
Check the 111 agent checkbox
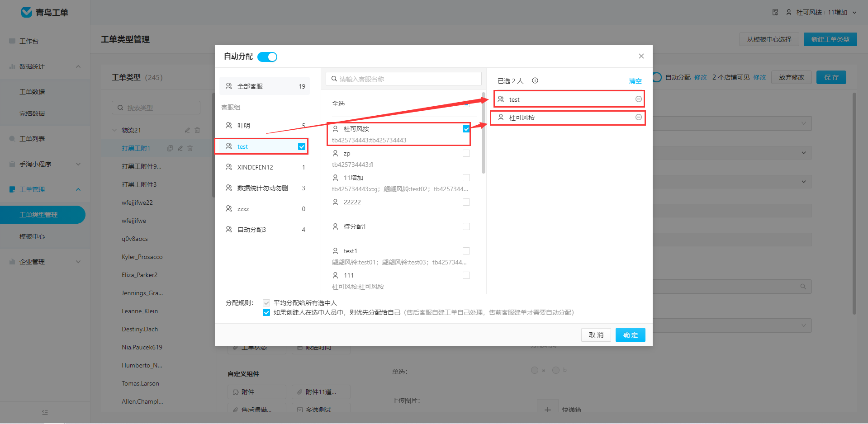(466, 275)
